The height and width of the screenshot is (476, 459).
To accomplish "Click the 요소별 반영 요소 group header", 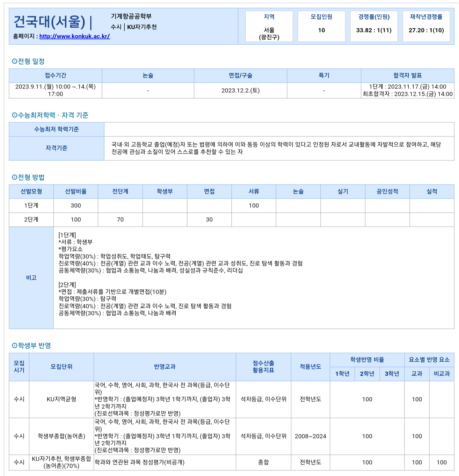I will (429, 360).
